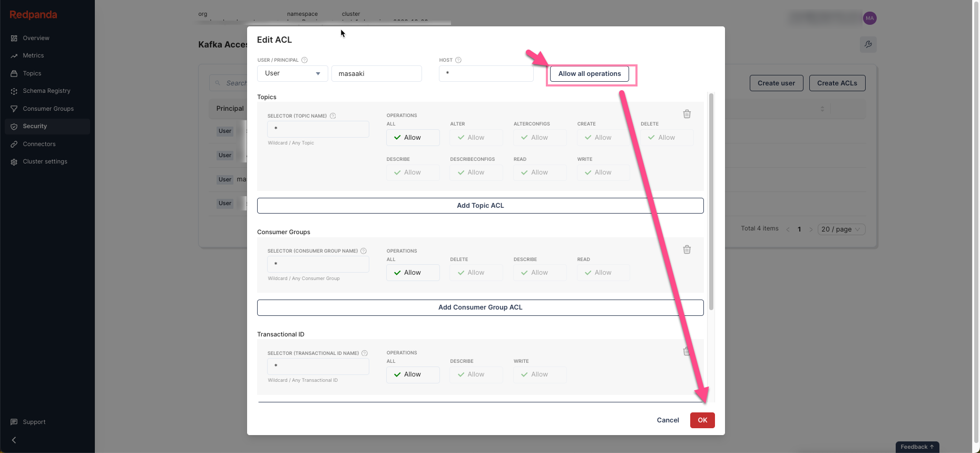Screen dimensions: 980x453
Task: Open the 20 / page size dropdown
Action: [841, 229]
